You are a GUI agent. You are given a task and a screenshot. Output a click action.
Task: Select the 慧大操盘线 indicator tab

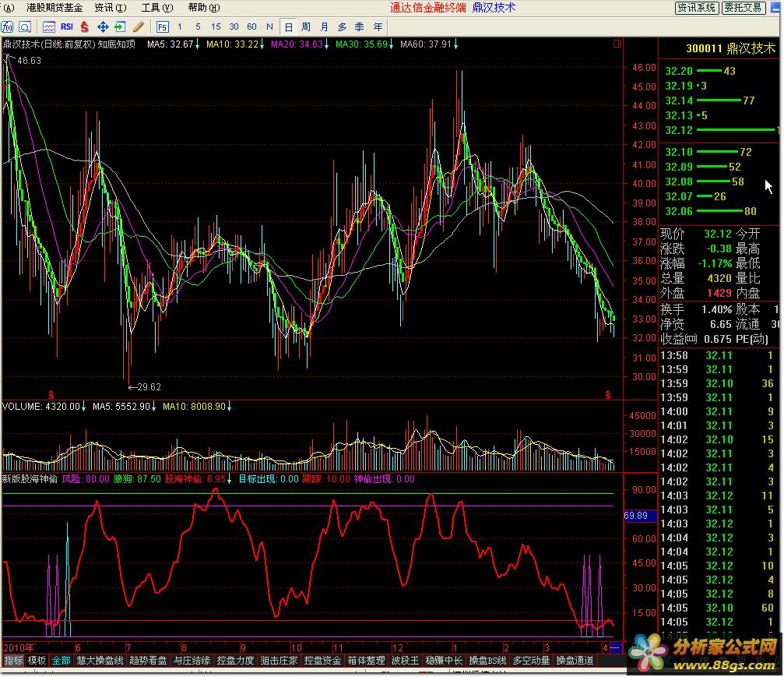point(100,661)
